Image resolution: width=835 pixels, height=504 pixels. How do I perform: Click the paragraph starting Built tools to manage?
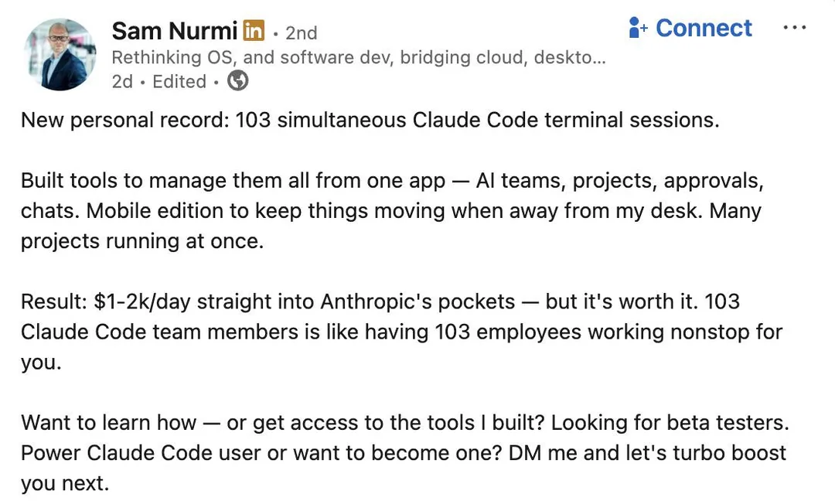click(392, 211)
